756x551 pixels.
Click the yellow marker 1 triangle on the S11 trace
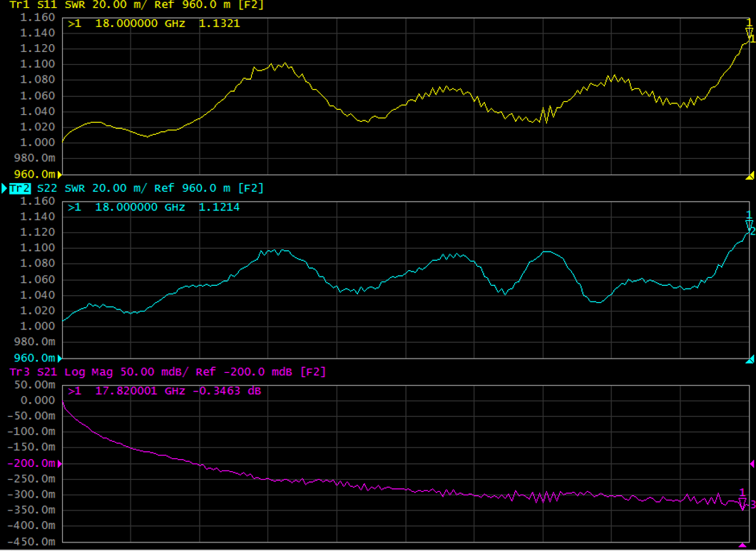click(x=749, y=33)
